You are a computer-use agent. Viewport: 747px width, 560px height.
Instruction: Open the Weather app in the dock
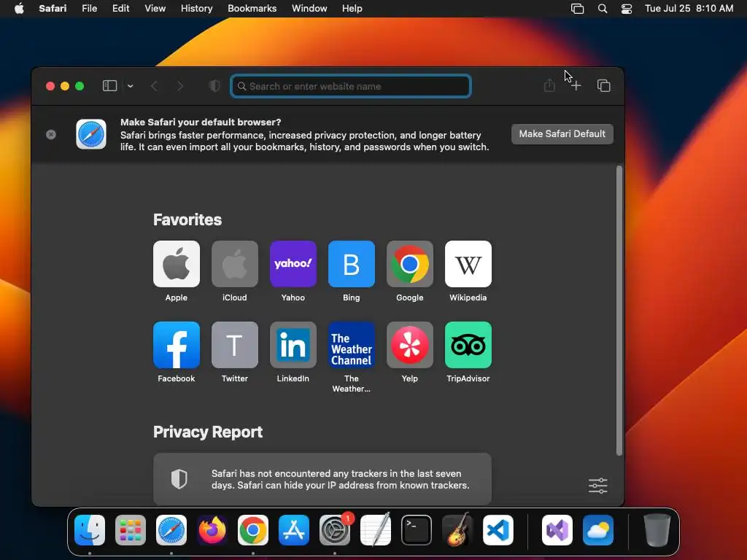point(598,530)
